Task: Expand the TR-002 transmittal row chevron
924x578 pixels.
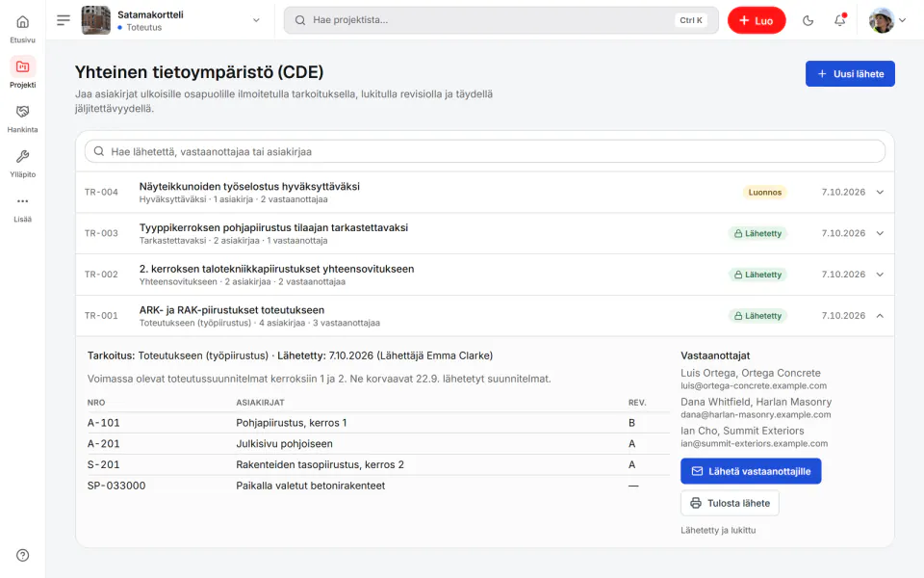Action: click(880, 275)
